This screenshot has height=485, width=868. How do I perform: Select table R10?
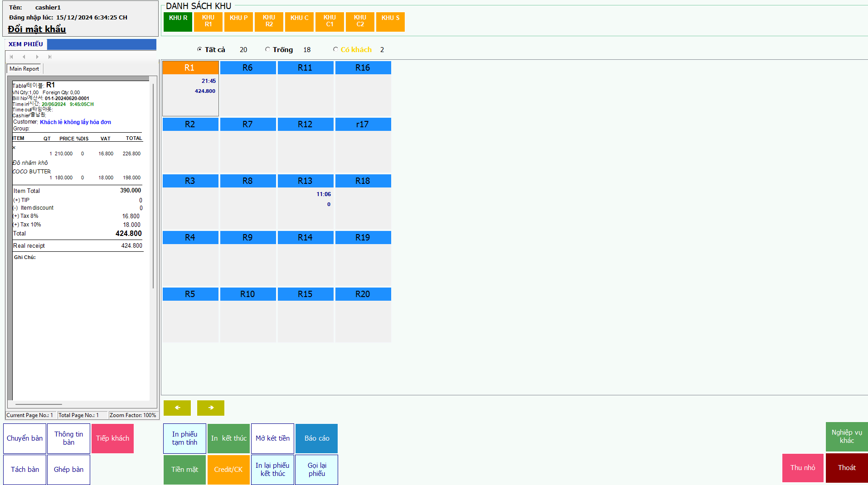click(x=248, y=315)
